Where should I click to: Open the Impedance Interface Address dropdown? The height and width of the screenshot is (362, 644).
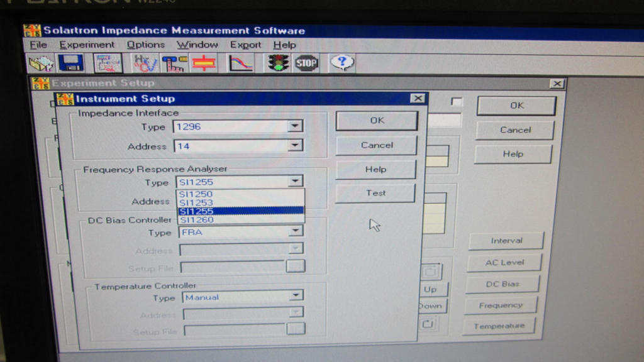point(295,146)
